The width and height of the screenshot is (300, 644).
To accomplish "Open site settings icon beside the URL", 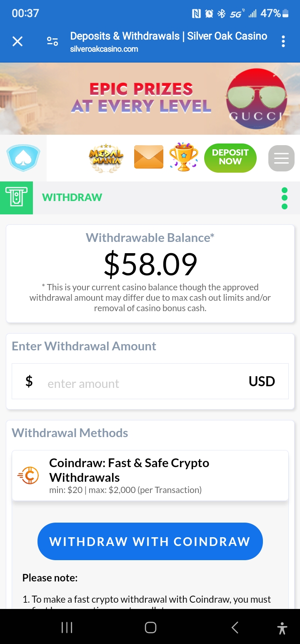I will [x=52, y=41].
